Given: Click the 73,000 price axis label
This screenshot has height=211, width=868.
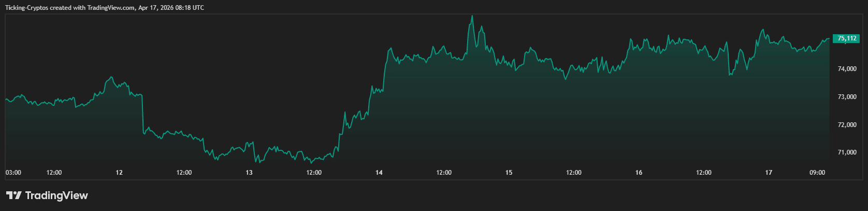Looking at the screenshot, I should [847, 97].
